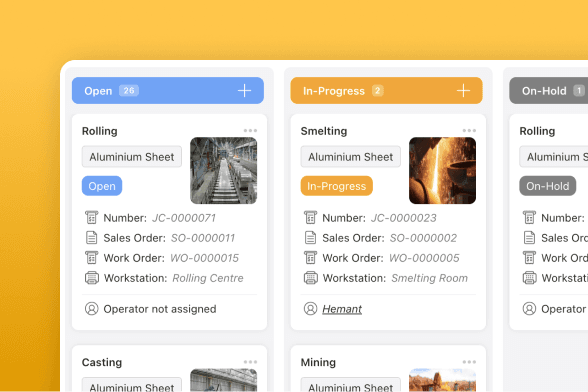Viewport: 588px width, 392px height.
Task: Click the Number icon in the On-Hold Rolling card
Action: tap(530, 218)
